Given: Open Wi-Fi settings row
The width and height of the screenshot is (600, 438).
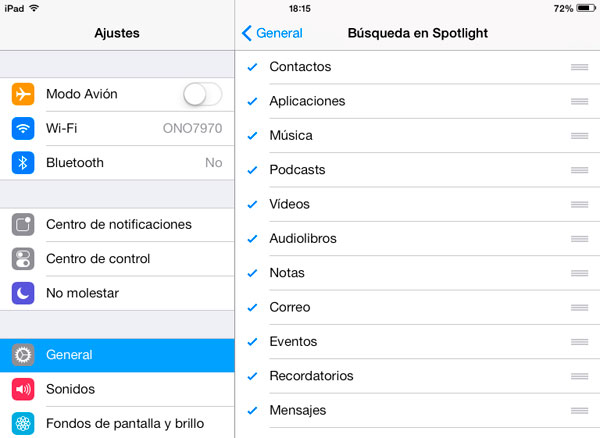Looking at the screenshot, I should click(117, 129).
